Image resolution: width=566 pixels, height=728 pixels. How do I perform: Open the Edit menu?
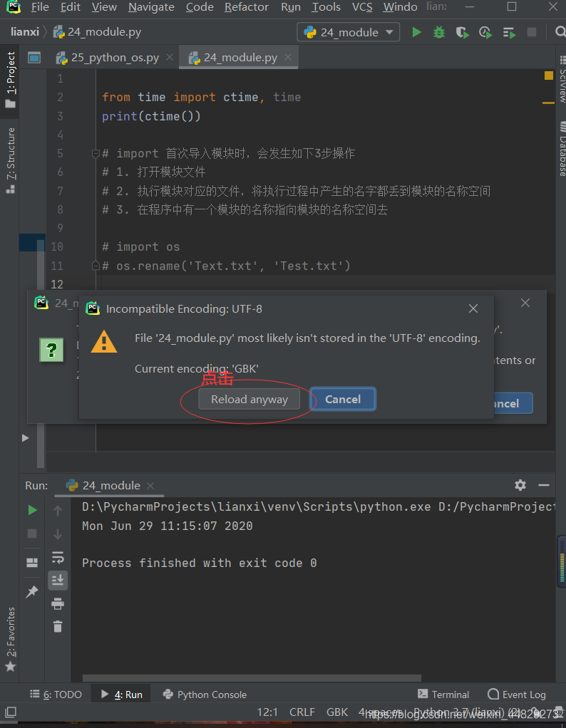pyautogui.click(x=70, y=7)
